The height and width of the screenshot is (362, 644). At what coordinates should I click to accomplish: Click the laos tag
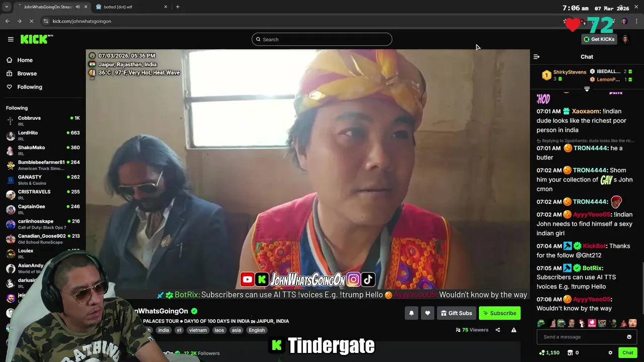(219, 330)
